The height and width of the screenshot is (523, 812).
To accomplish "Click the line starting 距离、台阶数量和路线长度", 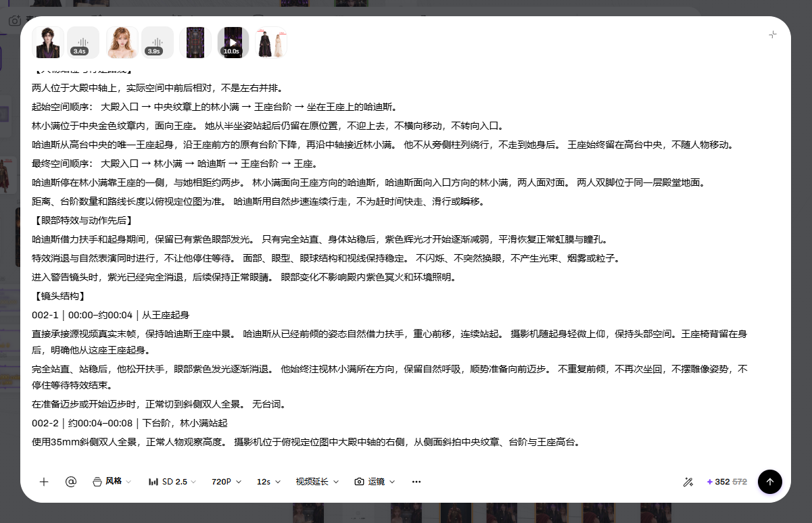I will [x=258, y=201].
